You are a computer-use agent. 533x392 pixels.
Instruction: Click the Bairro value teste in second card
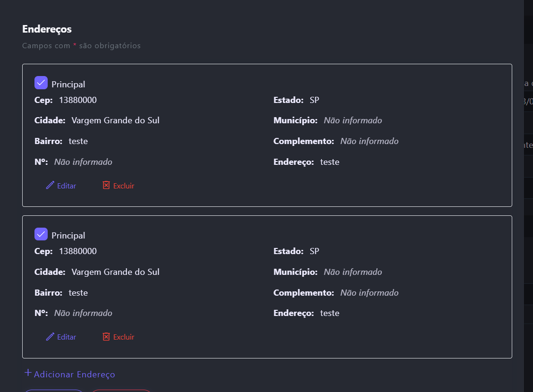click(x=78, y=293)
